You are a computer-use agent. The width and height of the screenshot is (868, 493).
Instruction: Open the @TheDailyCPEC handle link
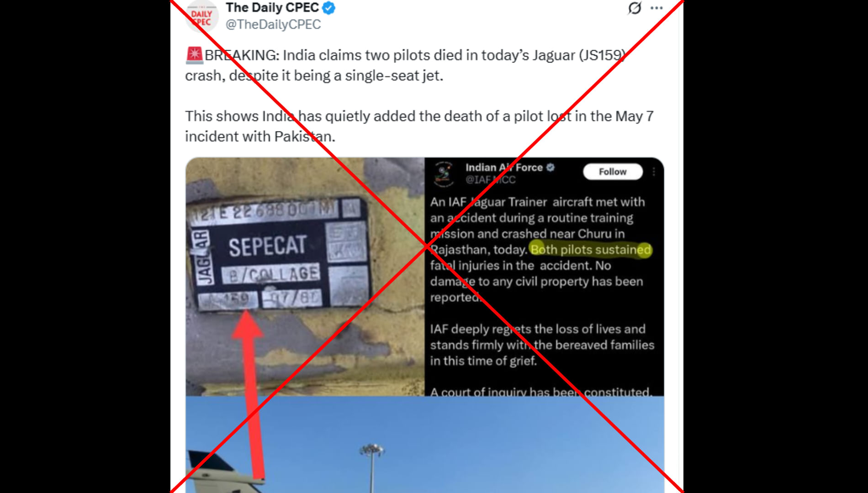(273, 25)
